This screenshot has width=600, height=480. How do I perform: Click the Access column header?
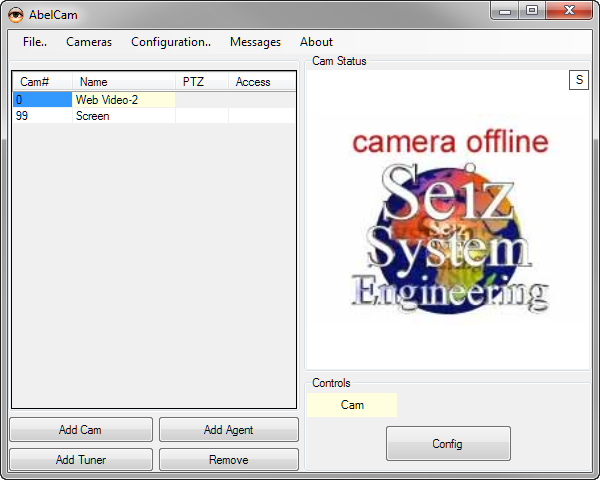[x=262, y=82]
